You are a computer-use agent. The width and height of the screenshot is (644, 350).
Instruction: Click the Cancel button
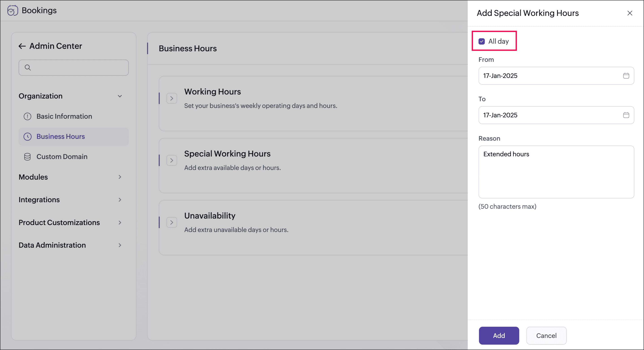click(x=546, y=335)
